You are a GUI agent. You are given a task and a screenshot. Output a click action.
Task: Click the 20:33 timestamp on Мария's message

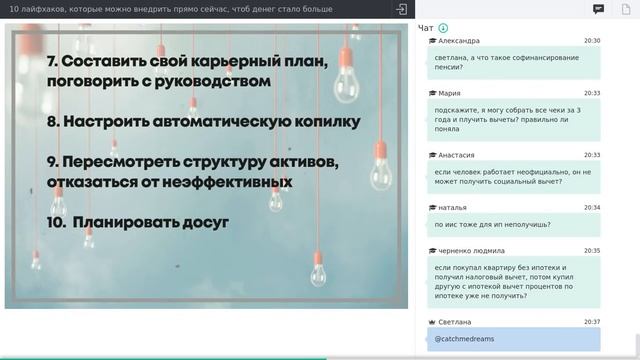(x=592, y=93)
